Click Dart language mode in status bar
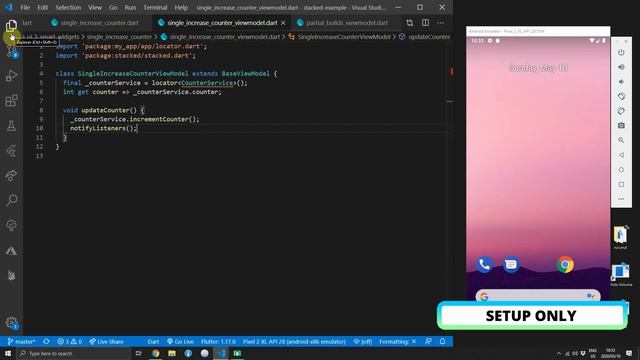The image size is (640, 360). coord(153,342)
